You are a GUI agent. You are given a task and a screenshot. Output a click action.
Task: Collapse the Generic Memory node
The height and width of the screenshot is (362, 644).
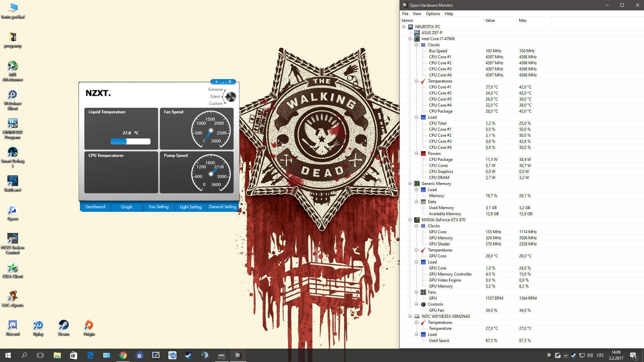pos(410,184)
